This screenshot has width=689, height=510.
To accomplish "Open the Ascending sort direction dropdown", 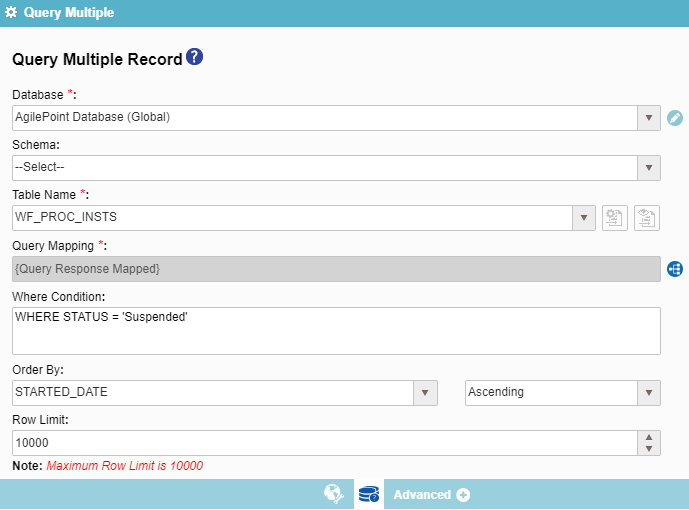I will [x=649, y=393].
